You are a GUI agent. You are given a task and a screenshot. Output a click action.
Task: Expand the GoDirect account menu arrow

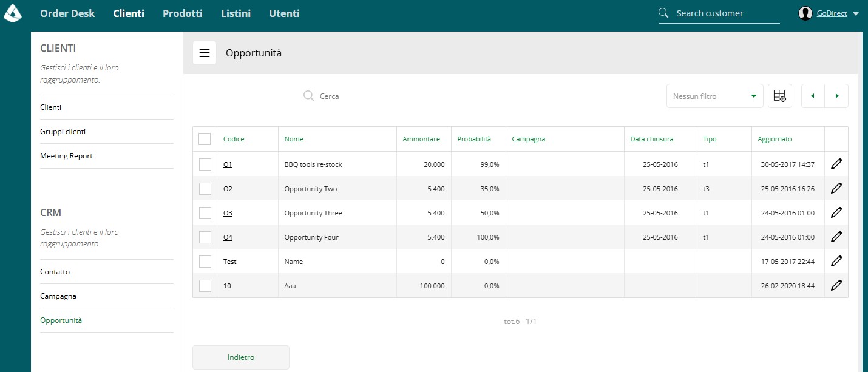coord(856,14)
